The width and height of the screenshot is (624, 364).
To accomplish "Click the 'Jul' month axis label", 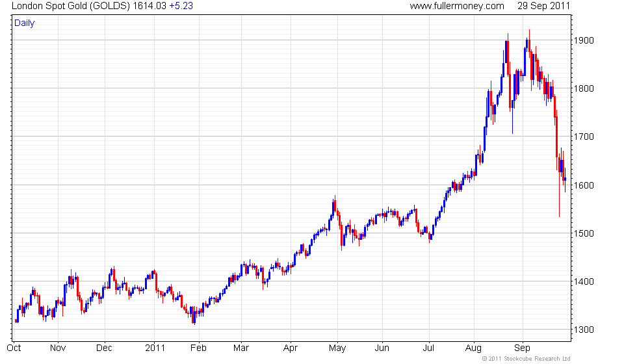I will [x=428, y=348].
